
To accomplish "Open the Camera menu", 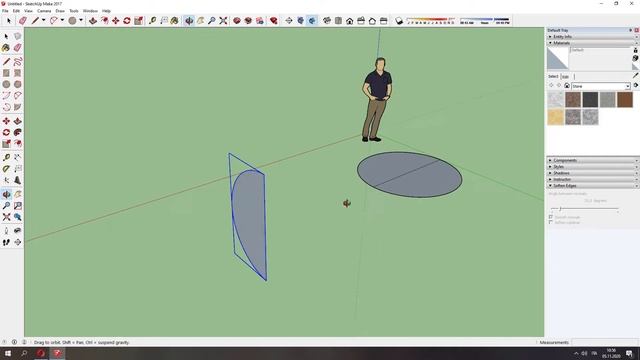I will (x=44, y=11).
